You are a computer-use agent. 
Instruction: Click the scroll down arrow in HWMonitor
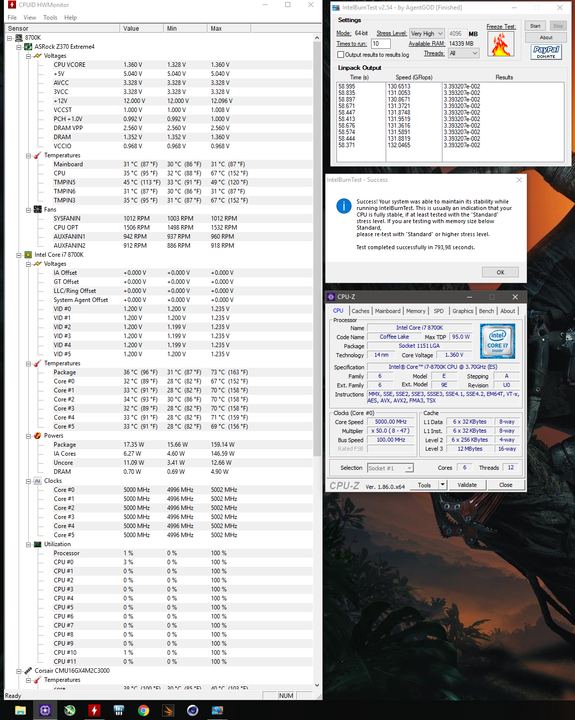(317, 685)
